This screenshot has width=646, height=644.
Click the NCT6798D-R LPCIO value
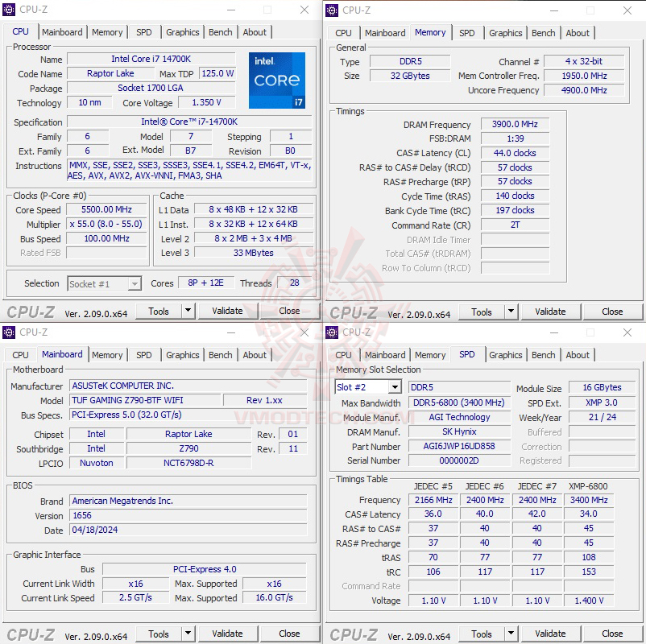(x=188, y=463)
